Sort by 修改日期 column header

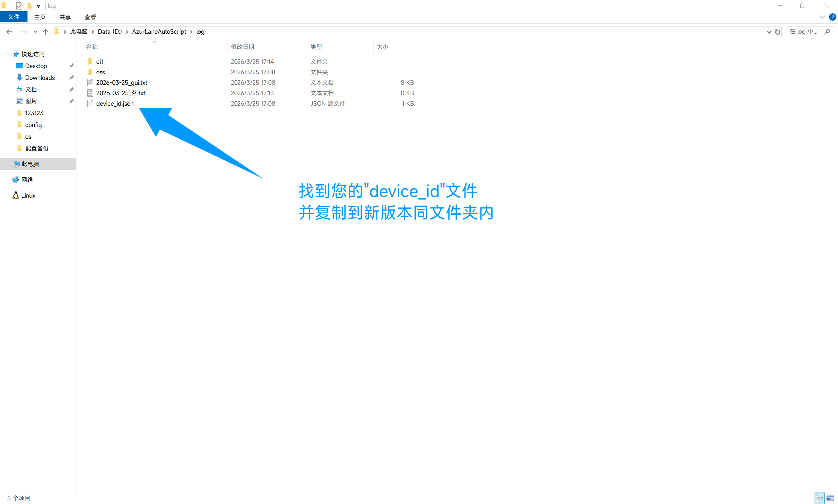pos(242,47)
